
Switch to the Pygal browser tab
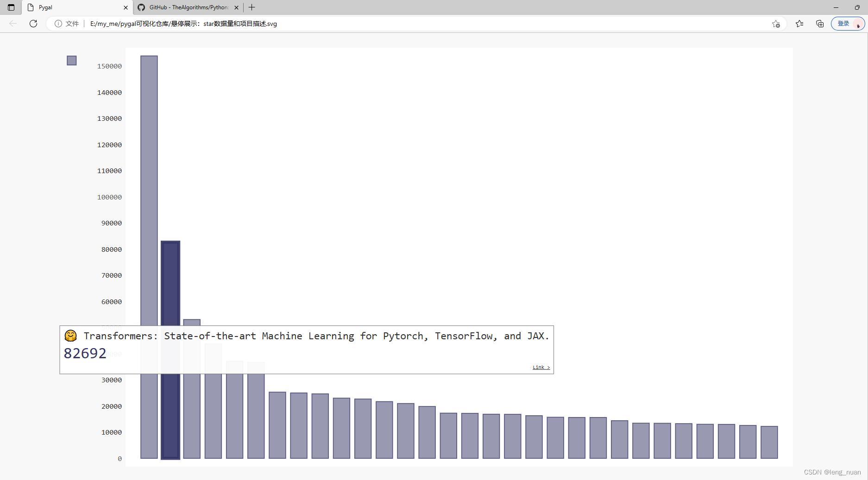(x=77, y=7)
